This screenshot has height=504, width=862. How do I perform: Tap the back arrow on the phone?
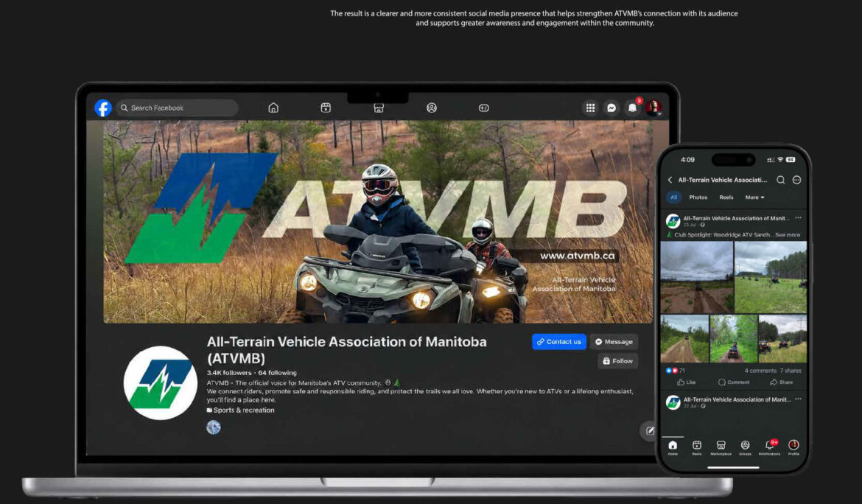click(670, 180)
